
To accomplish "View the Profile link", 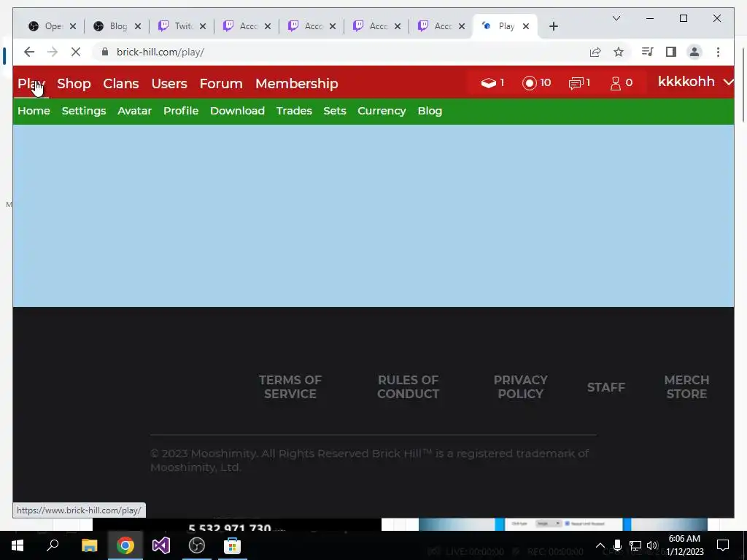I will [x=181, y=111].
